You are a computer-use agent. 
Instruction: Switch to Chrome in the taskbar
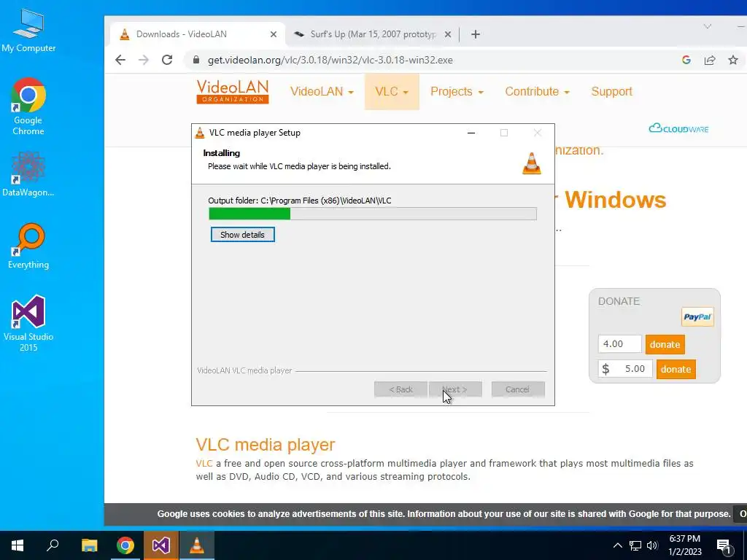pyautogui.click(x=125, y=545)
